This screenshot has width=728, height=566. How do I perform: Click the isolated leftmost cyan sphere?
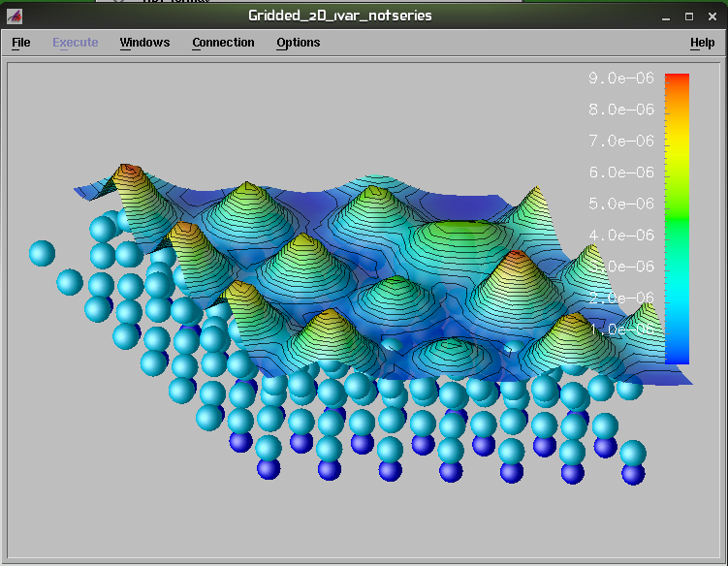point(42,254)
